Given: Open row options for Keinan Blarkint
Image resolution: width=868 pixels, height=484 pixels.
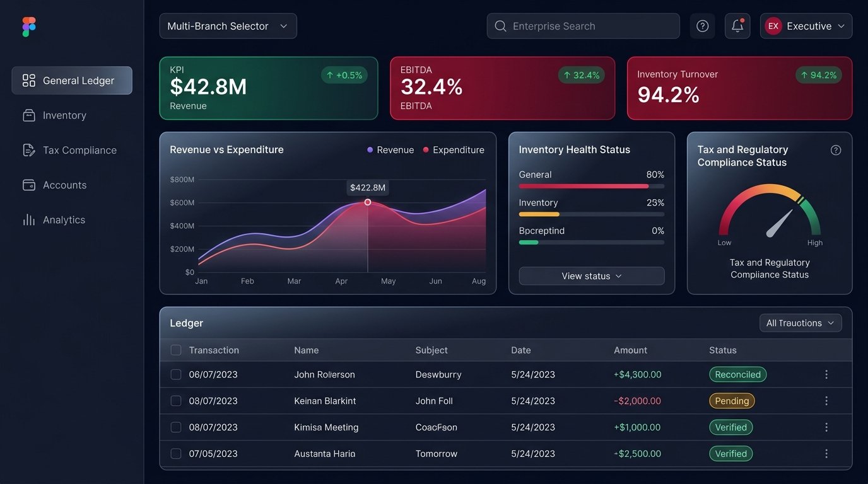Looking at the screenshot, I should pos(826,401).
